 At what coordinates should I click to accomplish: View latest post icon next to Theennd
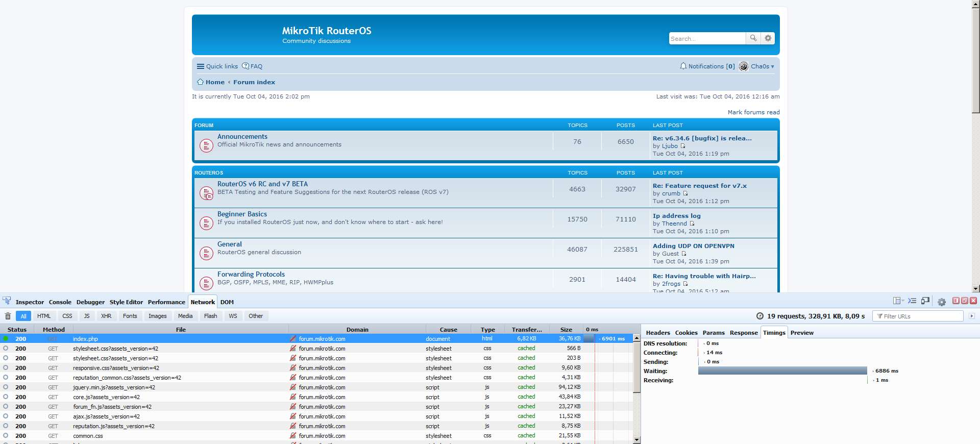point(692,224)
